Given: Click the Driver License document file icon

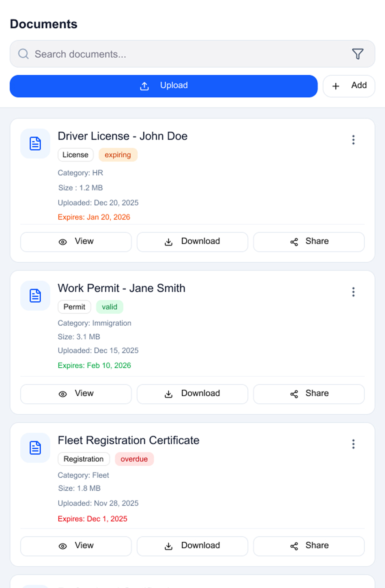Looking at the screenshot, I should [35, 144].
